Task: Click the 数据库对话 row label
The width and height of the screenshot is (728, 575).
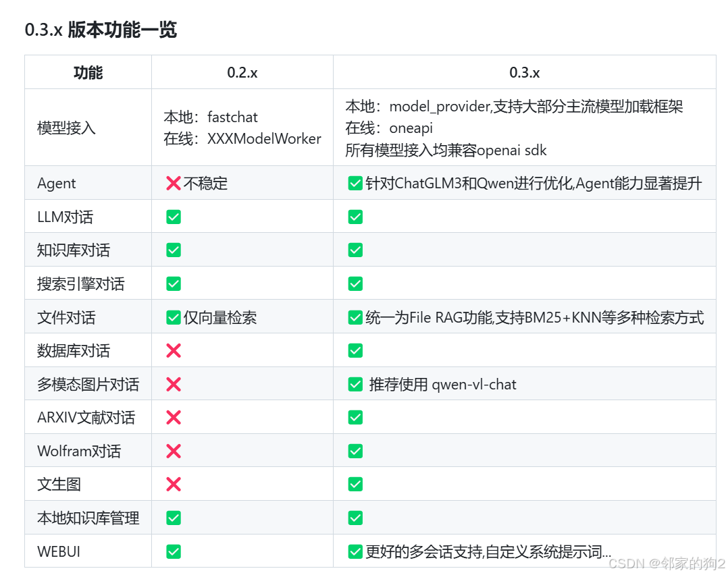Action: [x=74, y=351]
